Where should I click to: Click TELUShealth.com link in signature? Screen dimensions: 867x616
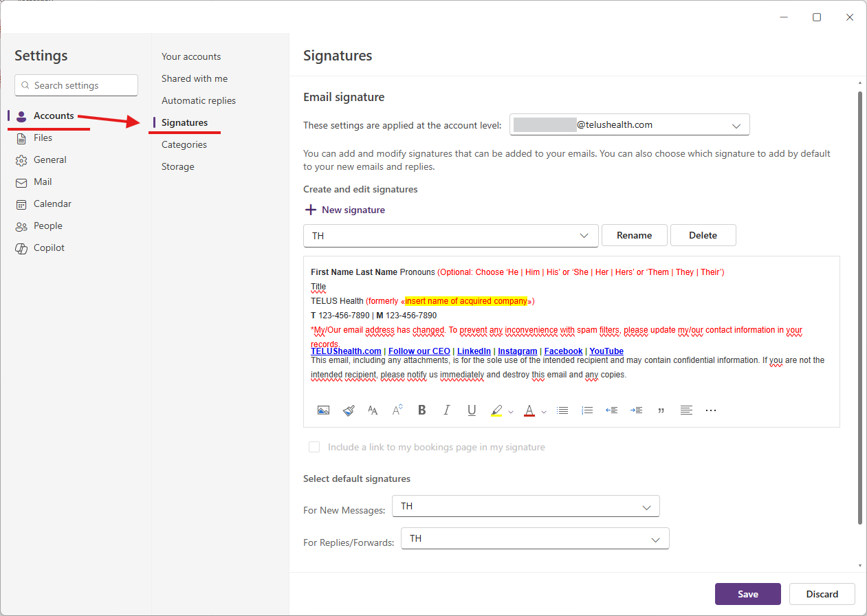coord(346,351)
